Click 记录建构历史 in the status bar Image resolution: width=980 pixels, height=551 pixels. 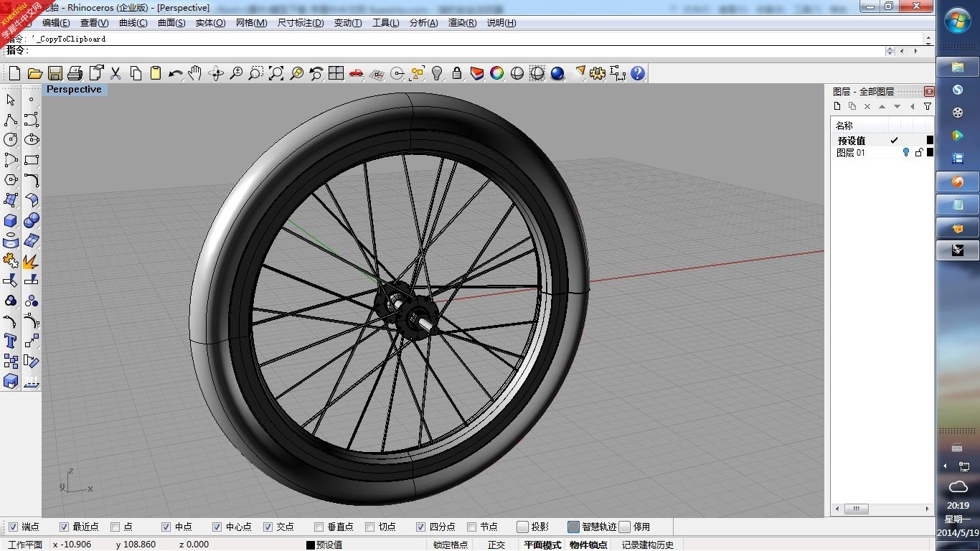pyautogui.click(x=648, y=545)
